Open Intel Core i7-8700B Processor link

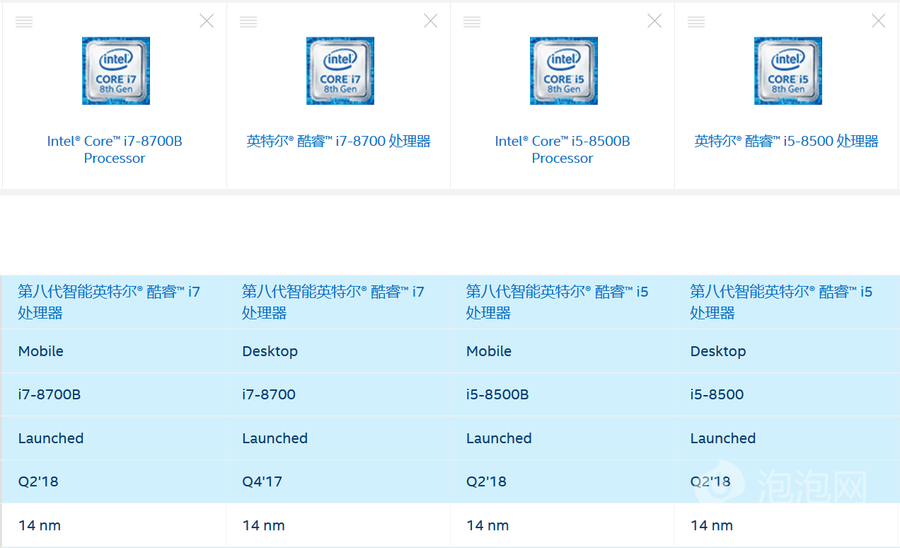(115, 149)
